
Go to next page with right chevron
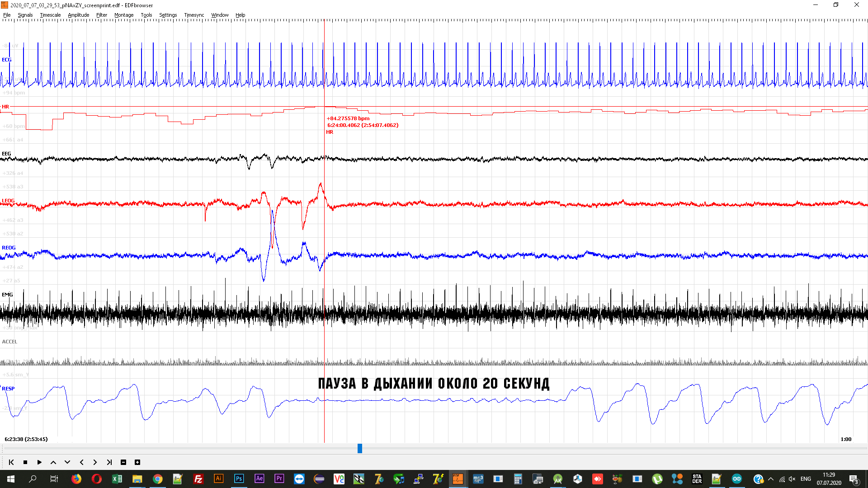(95, 462)
